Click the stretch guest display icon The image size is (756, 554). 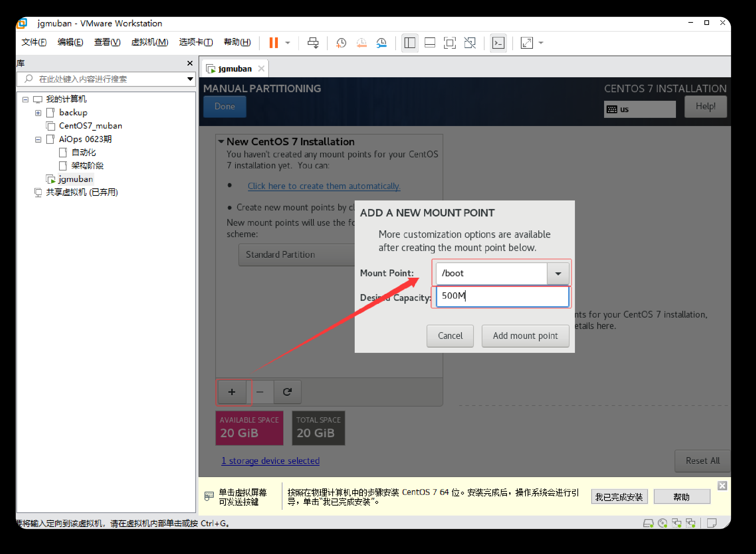tap(527, 43)
